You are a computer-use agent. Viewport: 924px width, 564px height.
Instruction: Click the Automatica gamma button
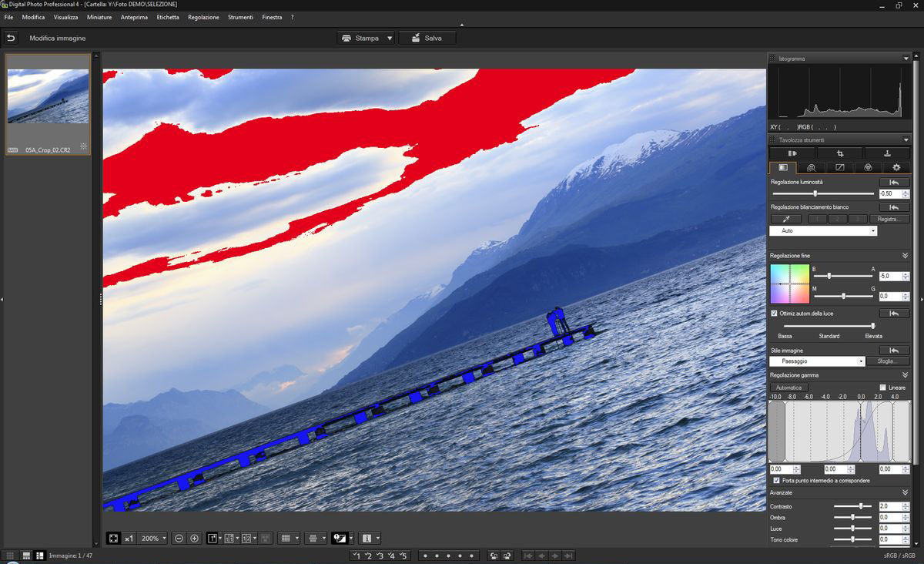pyautogui.click(x=788, y=388)
